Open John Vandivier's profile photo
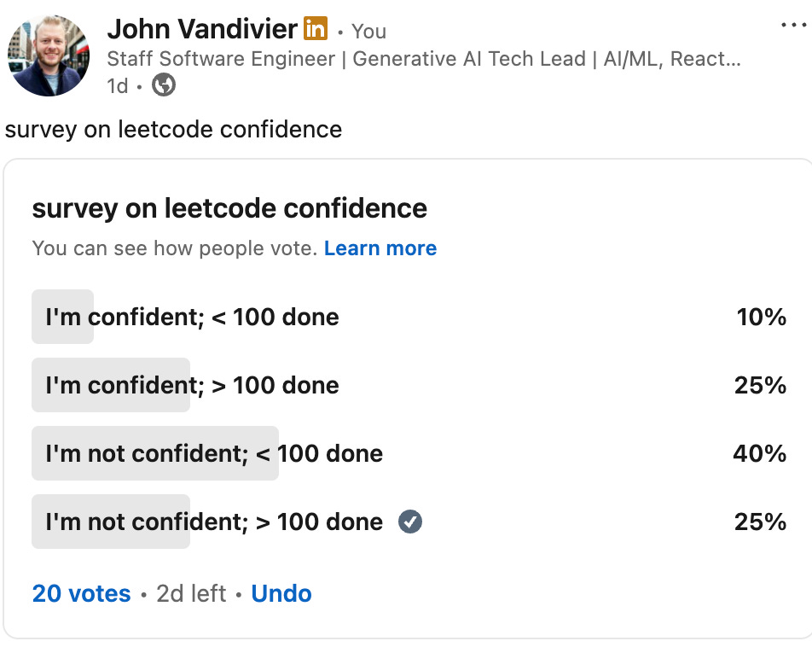 pos(49,55)
